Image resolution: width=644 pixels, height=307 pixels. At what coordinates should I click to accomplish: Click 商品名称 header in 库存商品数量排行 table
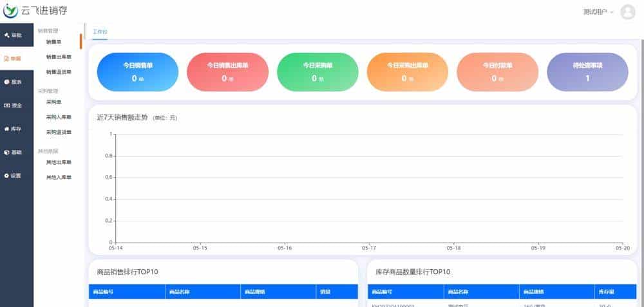[481, 292]
